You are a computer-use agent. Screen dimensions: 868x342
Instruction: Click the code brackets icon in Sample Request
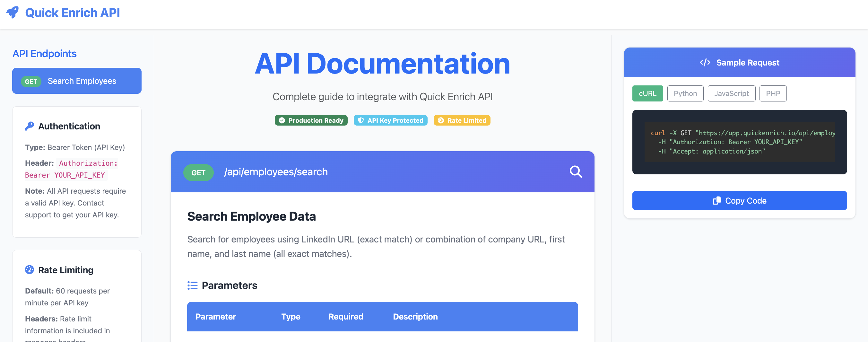pyautogui.click(x=705, y=63)
